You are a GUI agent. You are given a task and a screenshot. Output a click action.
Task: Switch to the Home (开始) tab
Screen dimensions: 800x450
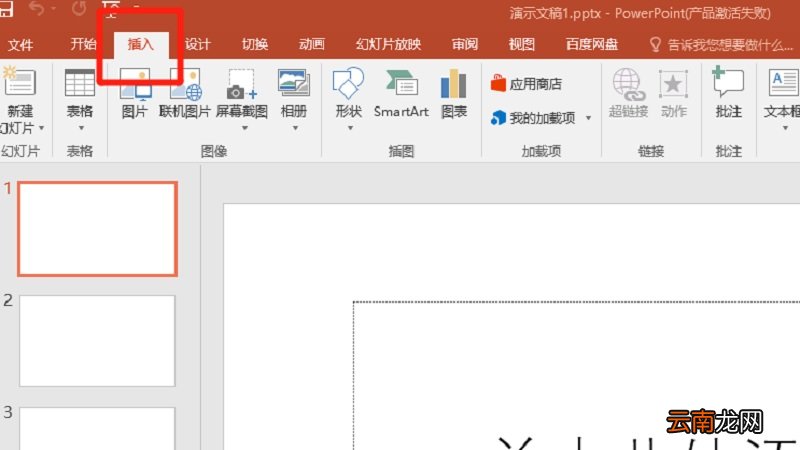[83, 44]
